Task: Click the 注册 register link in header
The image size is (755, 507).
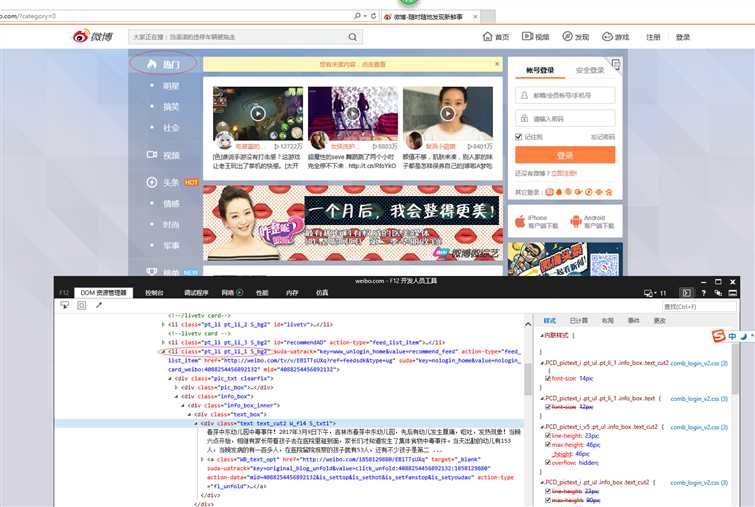Action: 653,37
